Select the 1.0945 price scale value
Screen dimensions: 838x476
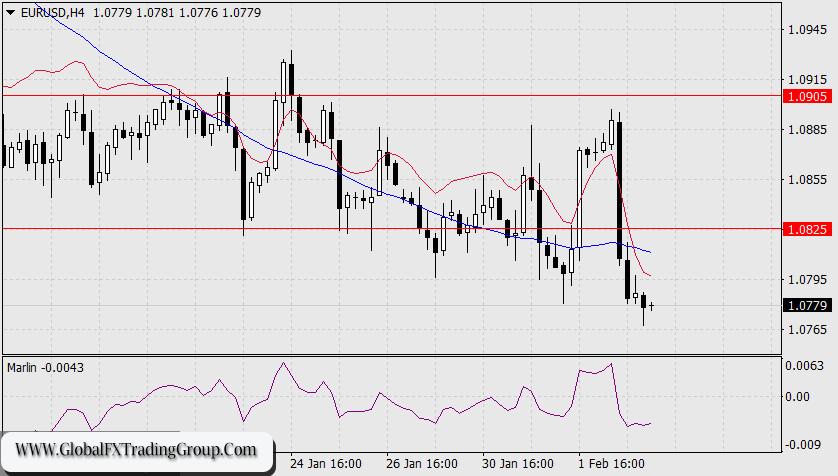808,30
